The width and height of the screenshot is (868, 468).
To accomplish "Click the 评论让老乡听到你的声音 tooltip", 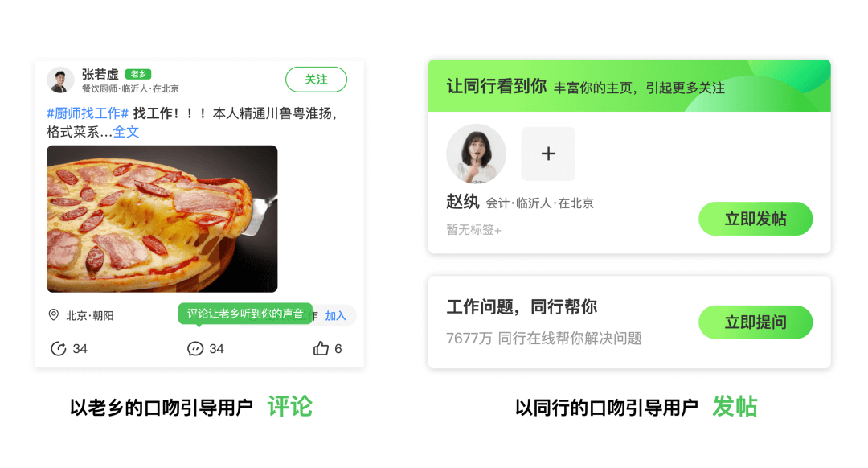I will tap(245, 314).
